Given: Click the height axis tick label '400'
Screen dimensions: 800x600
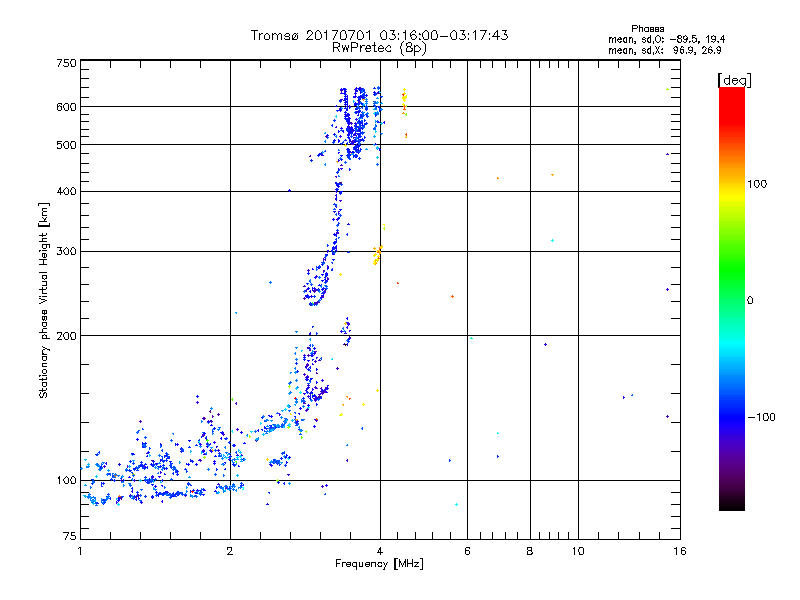Looking at the screenshot, I should pyautogui.click(x=66, y=191).
